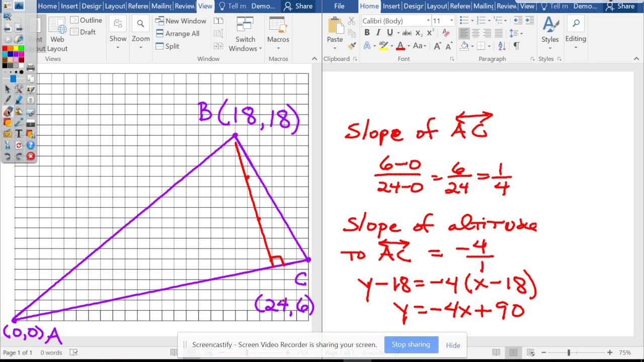Open the Insert tab in left window
644x362 pixels.
[69, 6]
